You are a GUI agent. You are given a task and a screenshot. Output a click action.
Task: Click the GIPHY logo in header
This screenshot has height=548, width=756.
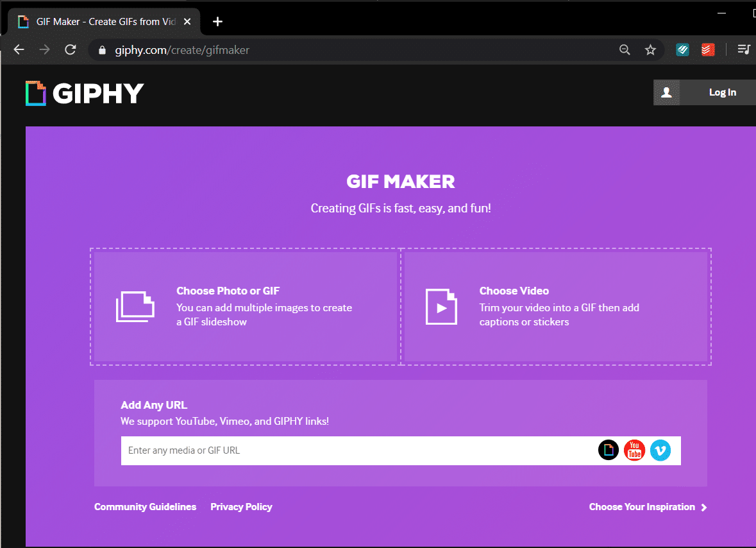click(85, 94)
